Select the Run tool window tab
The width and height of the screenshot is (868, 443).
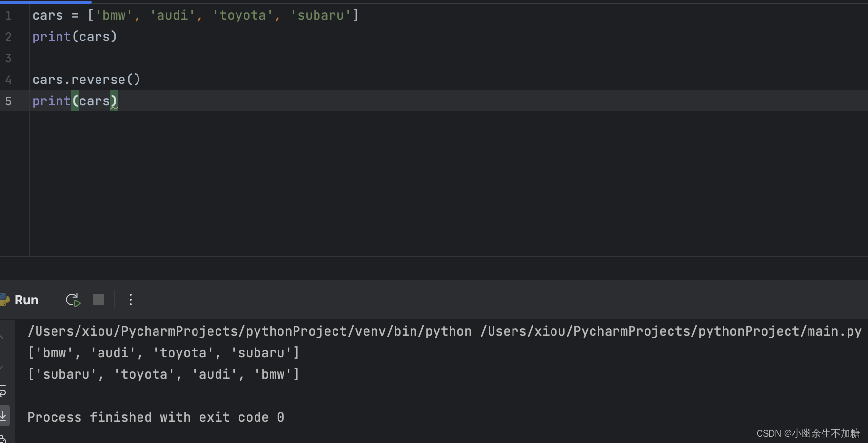26,300
